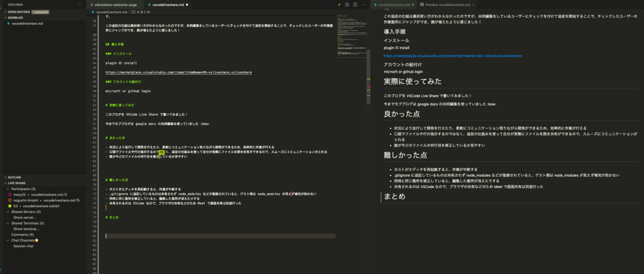The image size is (644, 274).
Task: Collapse the Chat Channels node
Action: click(8, 240)
